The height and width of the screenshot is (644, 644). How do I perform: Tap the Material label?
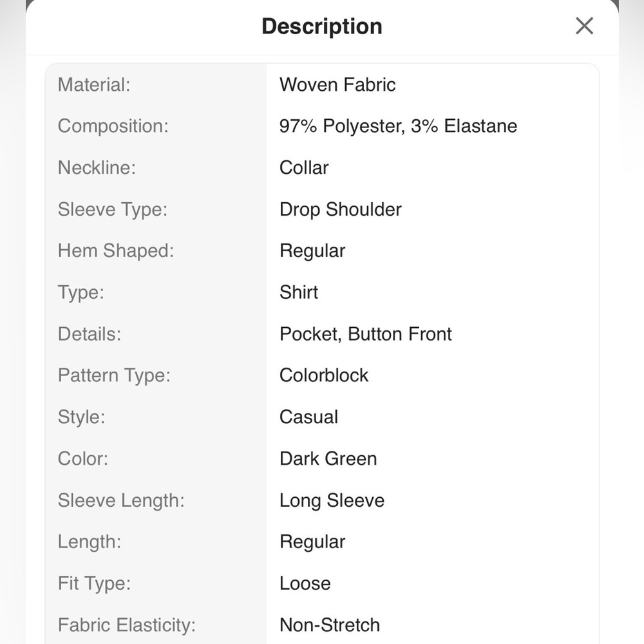pos(94,85)
